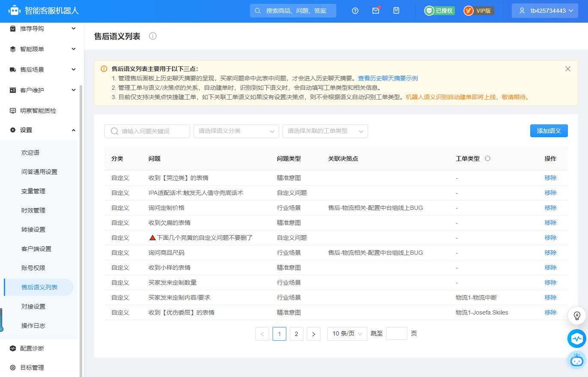Click 移除 for 询问定制价格 row

551,208
